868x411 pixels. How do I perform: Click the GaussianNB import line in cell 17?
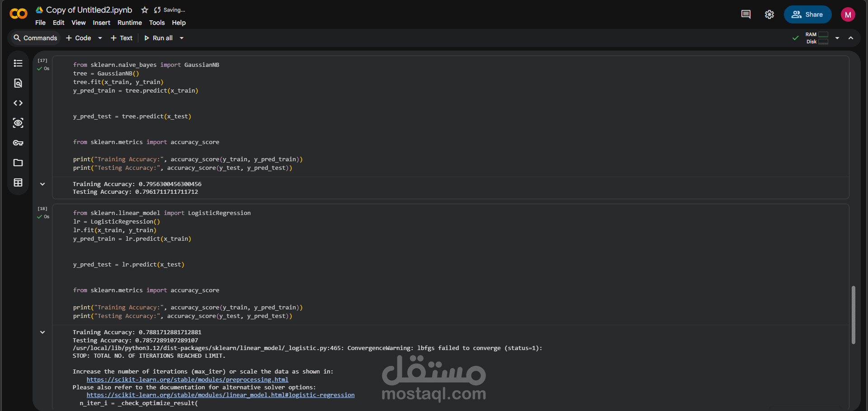point(146,65)
